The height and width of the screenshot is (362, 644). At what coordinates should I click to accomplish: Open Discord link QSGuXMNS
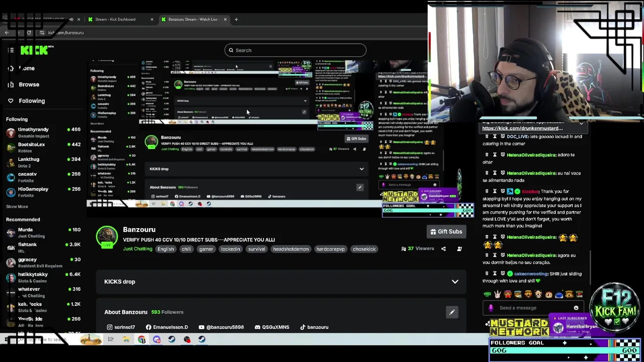272,327
